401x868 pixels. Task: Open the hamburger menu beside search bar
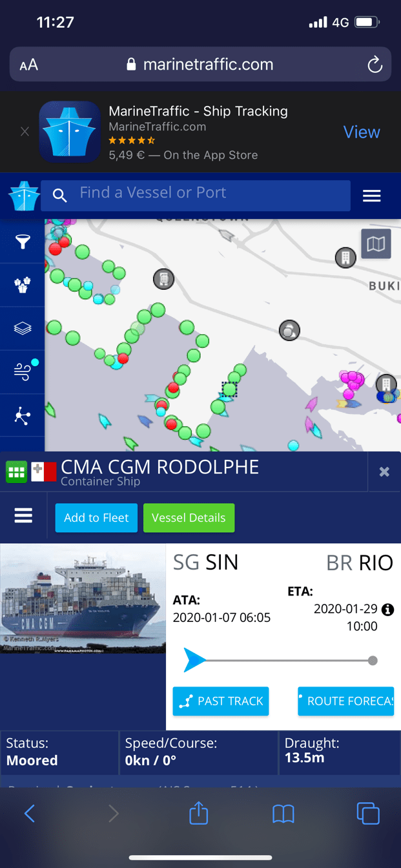click(372, 196)
